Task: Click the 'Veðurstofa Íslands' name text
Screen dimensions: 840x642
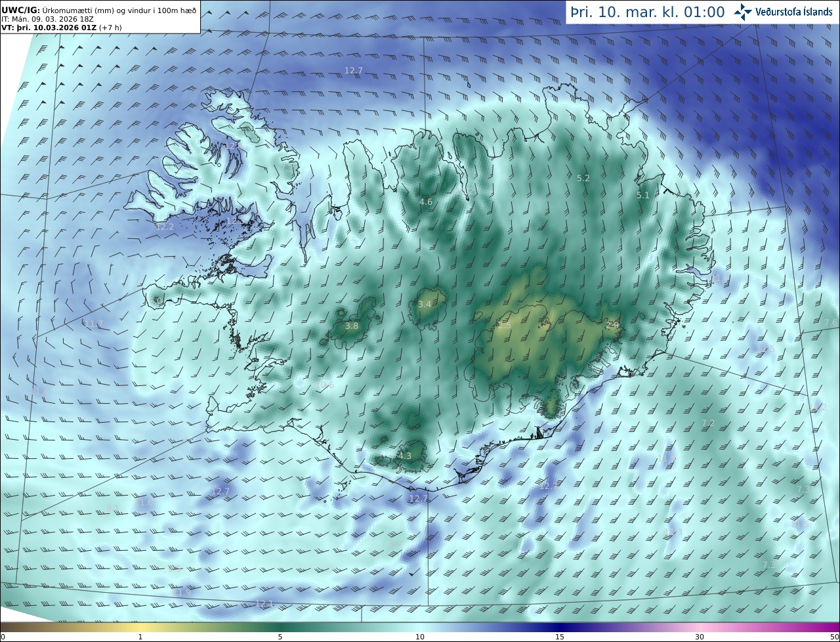Action: [x=793, y=12]
